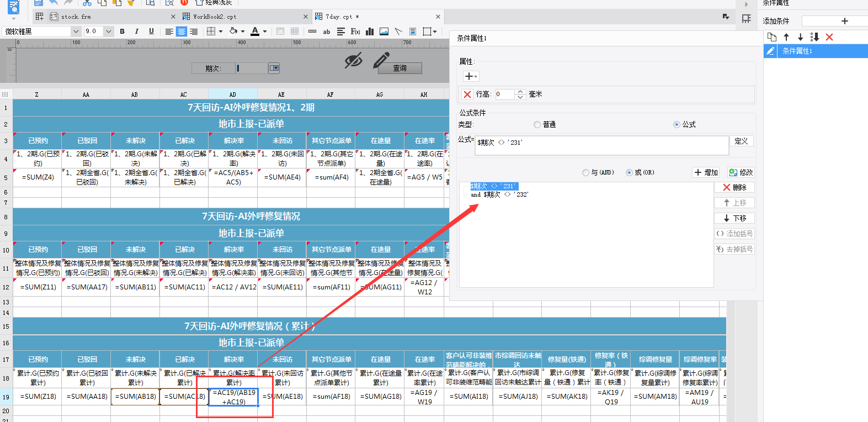Open the font size 9.0 dropdown
The width and height of the screenshot is (868, 422).
[x=108, y=31]
